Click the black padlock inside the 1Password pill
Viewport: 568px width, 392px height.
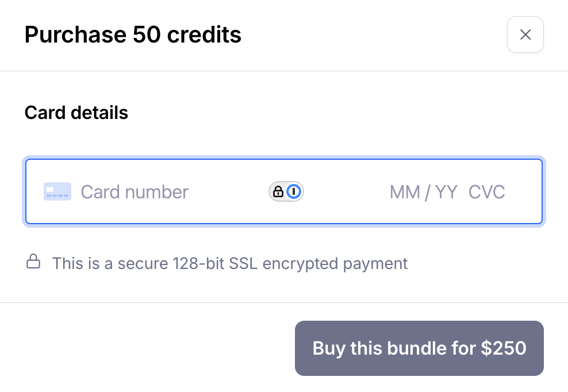(x=278, y=191)
